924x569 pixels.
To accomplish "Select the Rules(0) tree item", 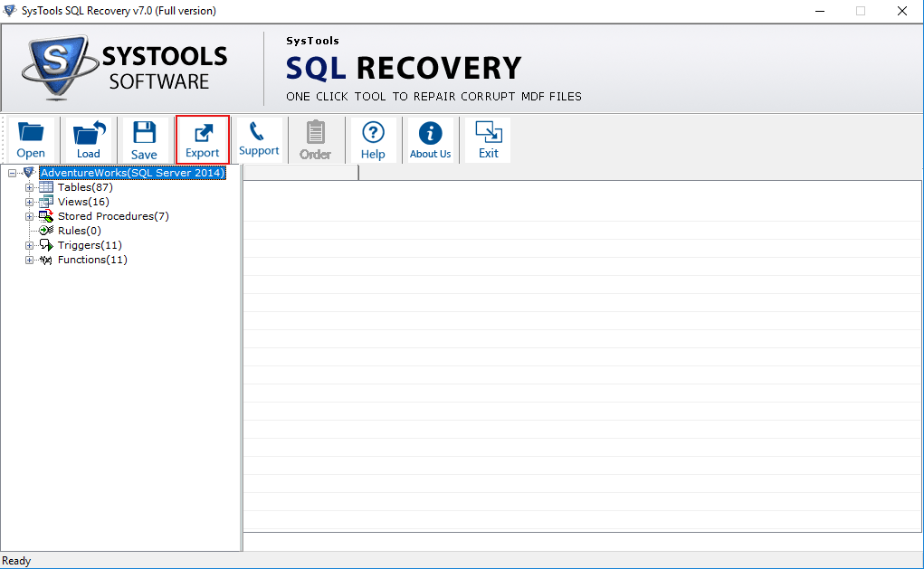I will [x=79, y=231].
